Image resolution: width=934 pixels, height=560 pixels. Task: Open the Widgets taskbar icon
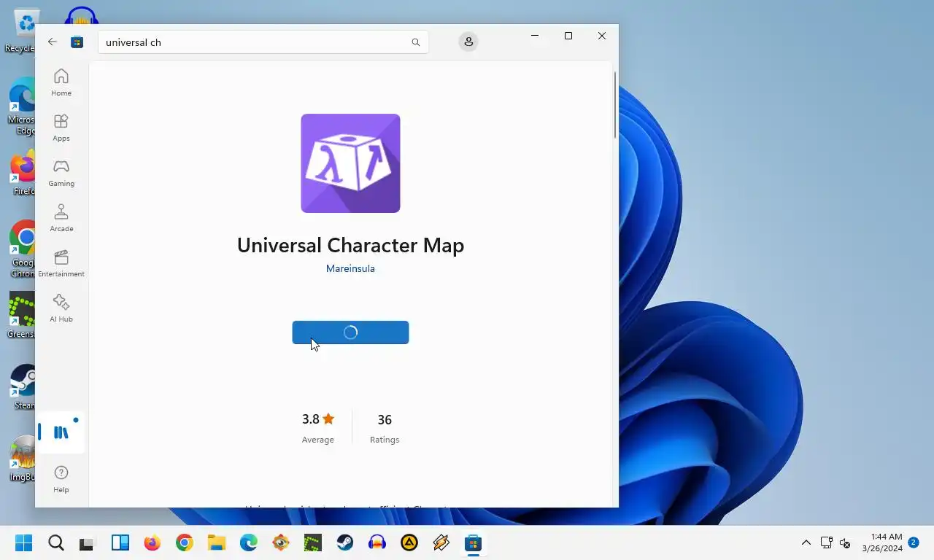point(120,542)
